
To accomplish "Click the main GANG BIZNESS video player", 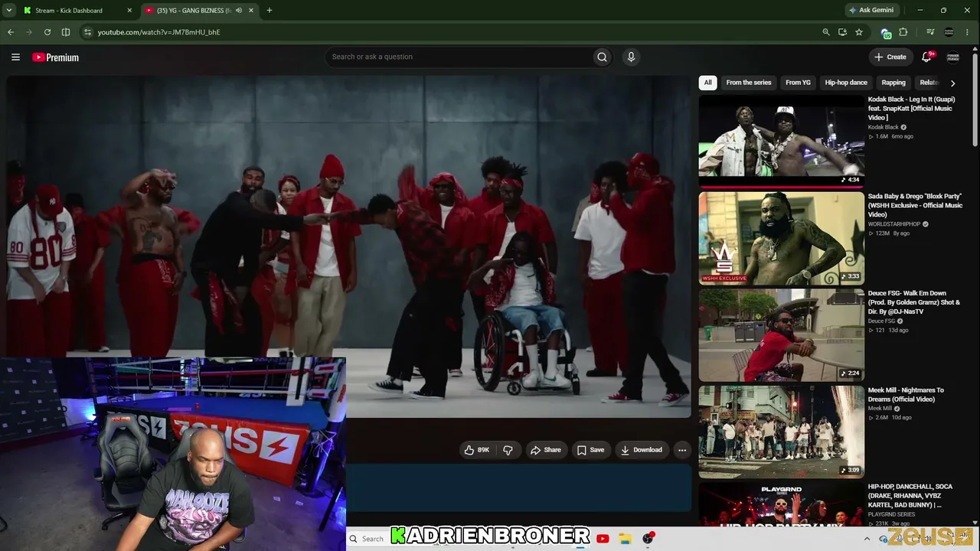I will pyautogui.click(x=349, y=246).
